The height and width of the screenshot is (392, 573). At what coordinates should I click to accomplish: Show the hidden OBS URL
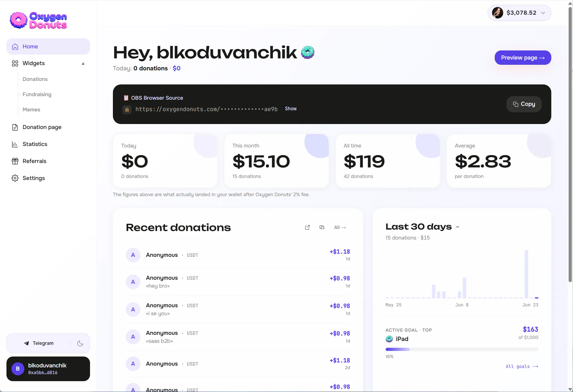point(291,109)
